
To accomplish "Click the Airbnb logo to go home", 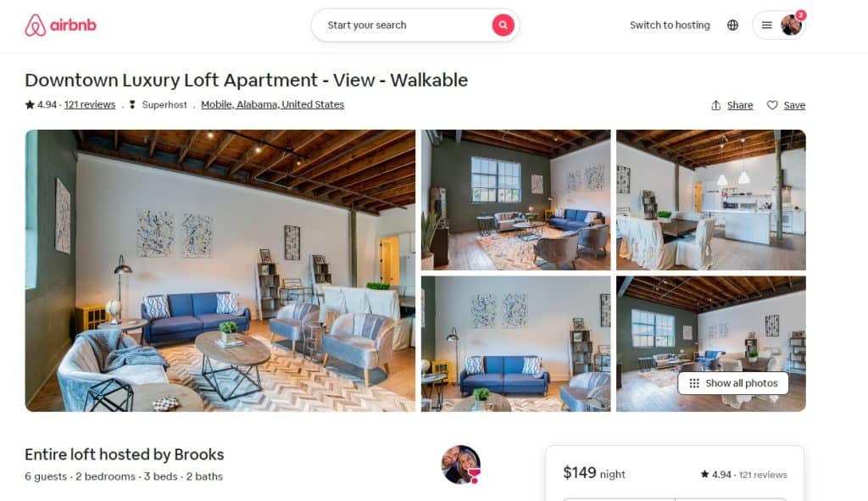I will pos(60,25).
